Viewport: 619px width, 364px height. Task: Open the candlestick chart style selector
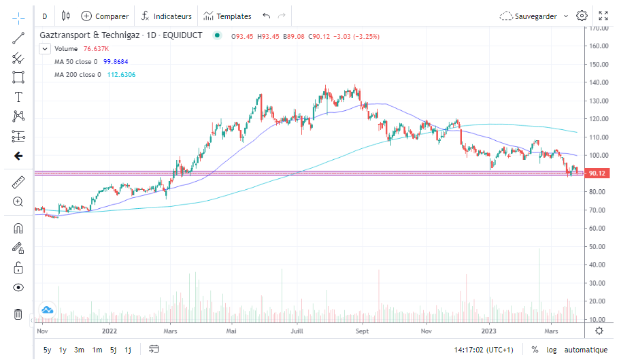click(65, 16)
